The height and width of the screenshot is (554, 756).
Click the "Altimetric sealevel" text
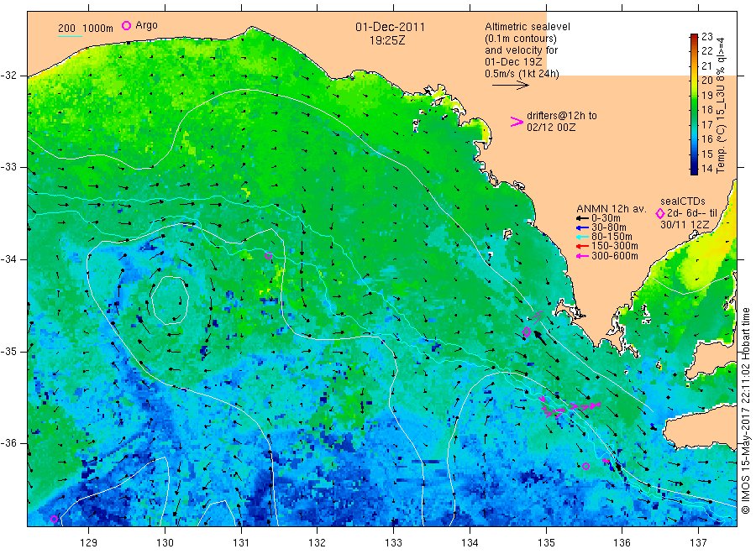click(x=528, y=27)
